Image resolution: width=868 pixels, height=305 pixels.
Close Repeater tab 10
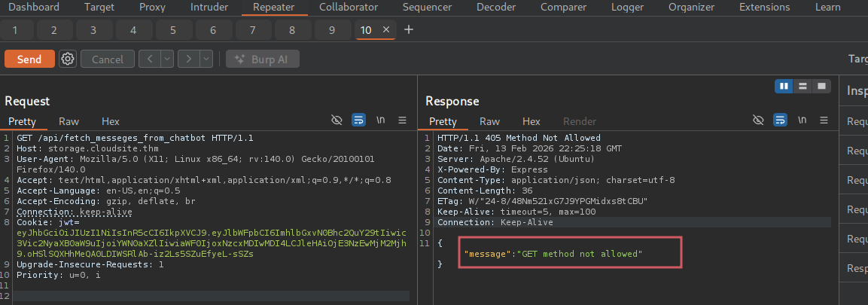point(386,29)
